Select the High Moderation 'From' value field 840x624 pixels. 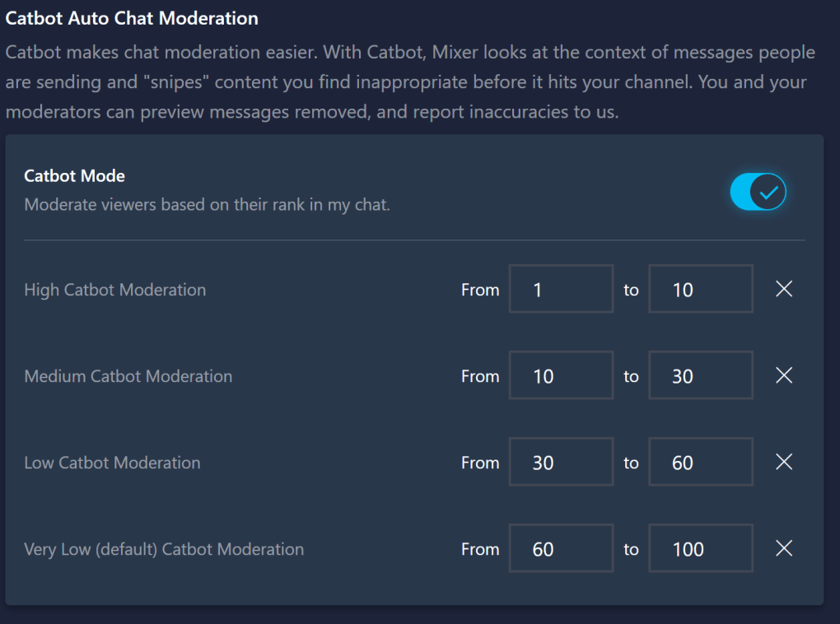[561, 289]
